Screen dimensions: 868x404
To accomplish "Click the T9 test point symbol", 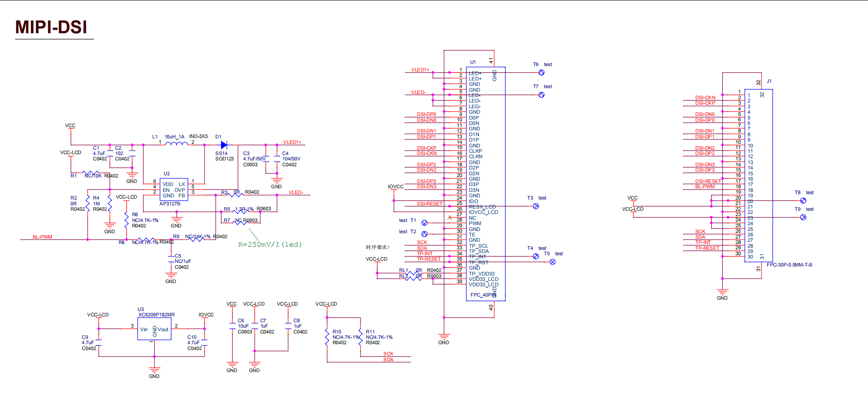I will click(803, 218).
